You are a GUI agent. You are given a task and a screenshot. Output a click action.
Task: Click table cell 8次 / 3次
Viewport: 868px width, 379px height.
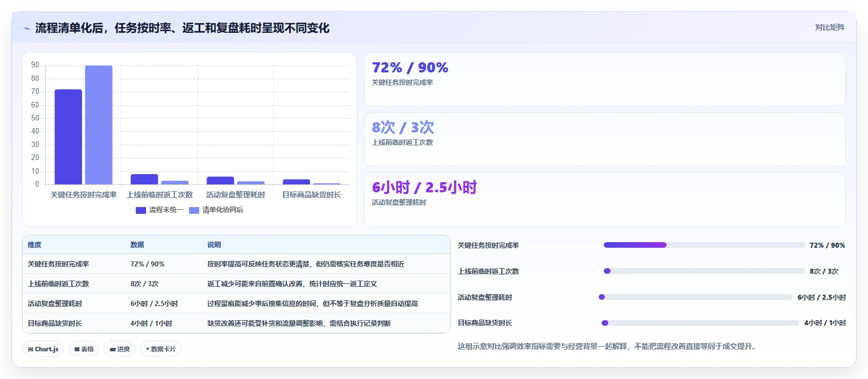tap(144, 284)
